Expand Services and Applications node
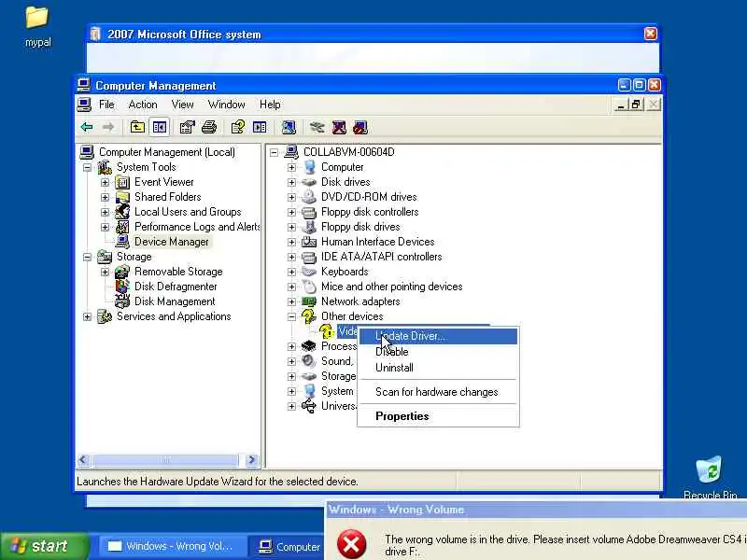The image size is (747, 560). (x=87, y=316)
